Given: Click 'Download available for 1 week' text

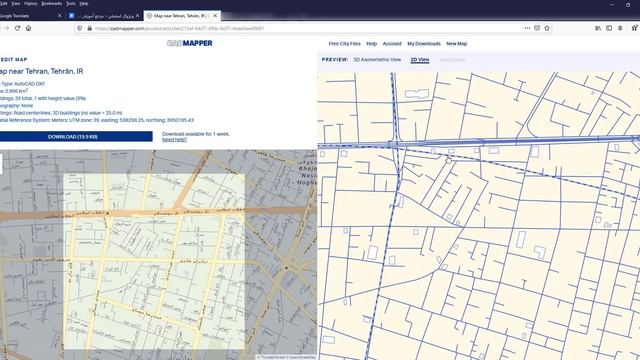Looking at the screenshot, I should [196, 134].
